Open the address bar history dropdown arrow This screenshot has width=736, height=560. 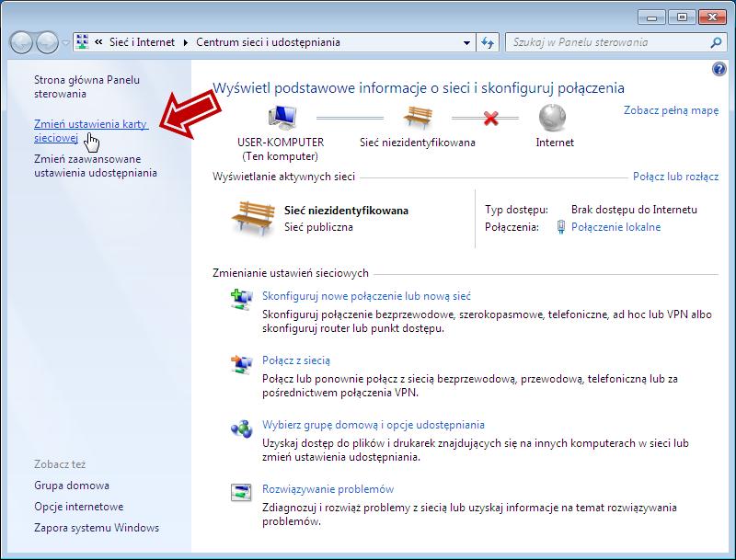coord(467,42)
